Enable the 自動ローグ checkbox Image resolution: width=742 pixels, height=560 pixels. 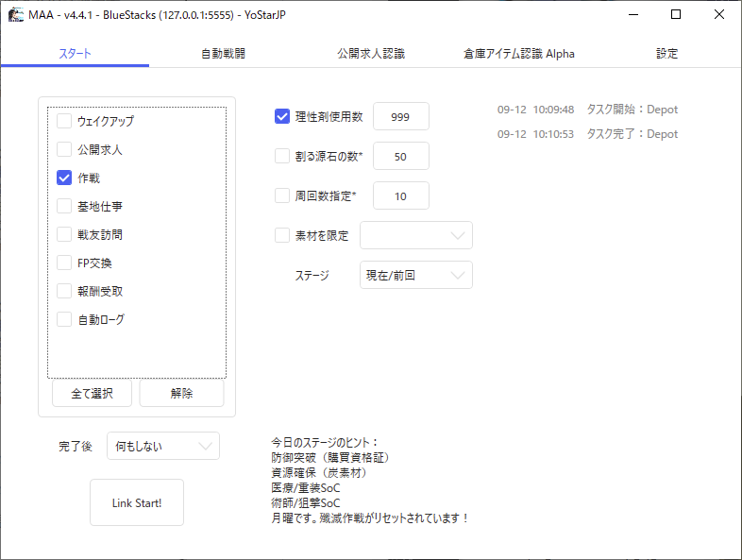pyautogui.click(x=64, y=319)
